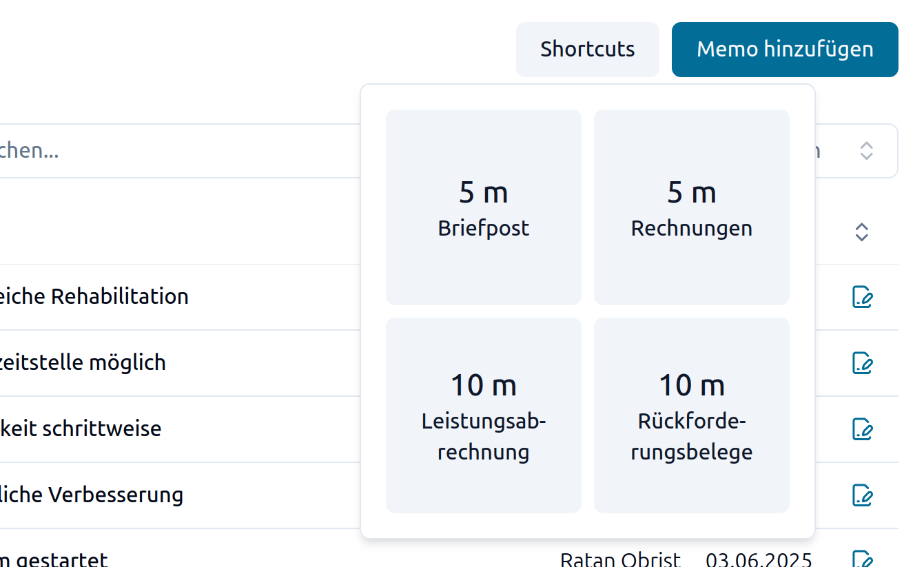Screen dimensions: 924x567
Task: Select '10 m Rückforderungsbelege' shortcut tile
Action: click(691, 415)
